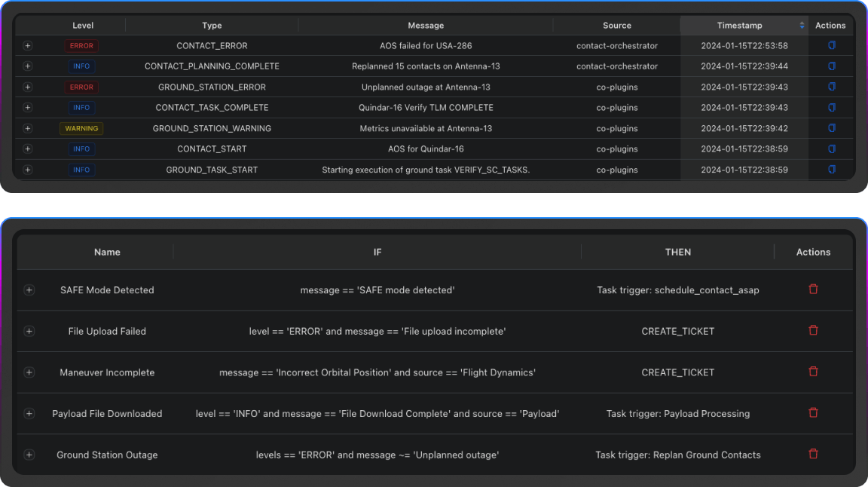Screen dimensions: 868x487
Task: Click the Level column header
Action: click(x=83, y=26)
